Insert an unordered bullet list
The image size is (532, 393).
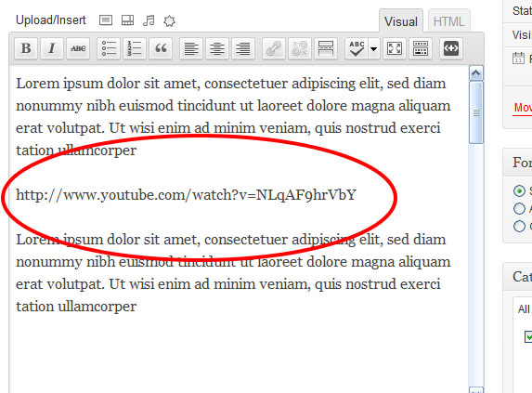coord(109,48)
